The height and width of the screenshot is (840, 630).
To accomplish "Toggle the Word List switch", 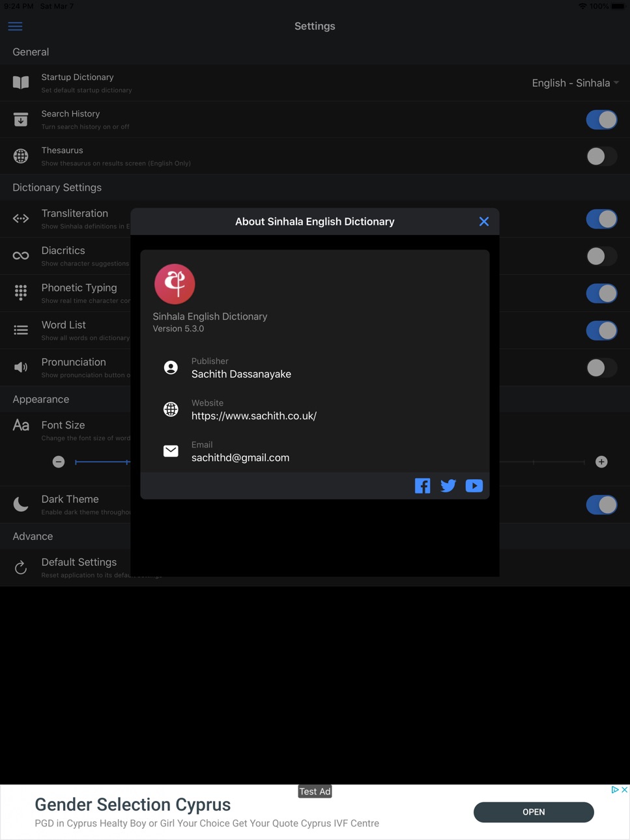I will [x=601, y=331].
